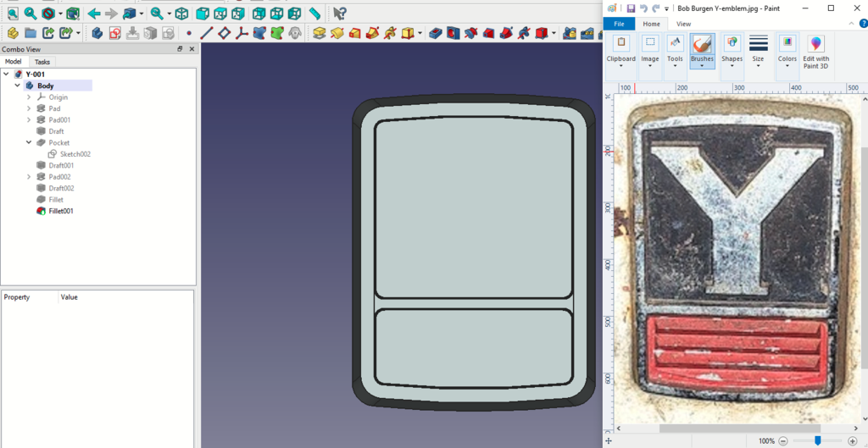This screenshot has height=448, width=868.
Task: Click the Subtractive Helix icon
Action: pyautogui.click(x=524, y=33)
